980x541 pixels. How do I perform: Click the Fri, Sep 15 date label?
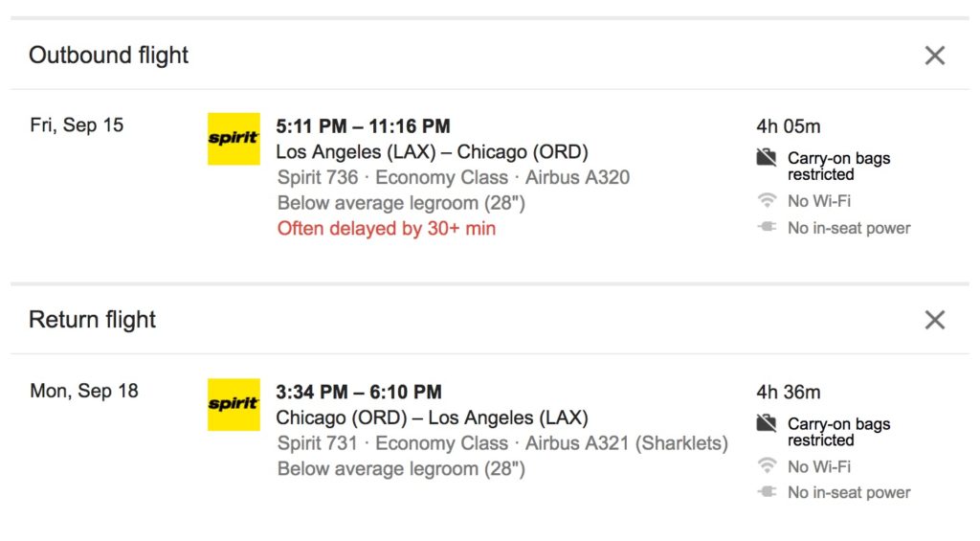[77, 125]
